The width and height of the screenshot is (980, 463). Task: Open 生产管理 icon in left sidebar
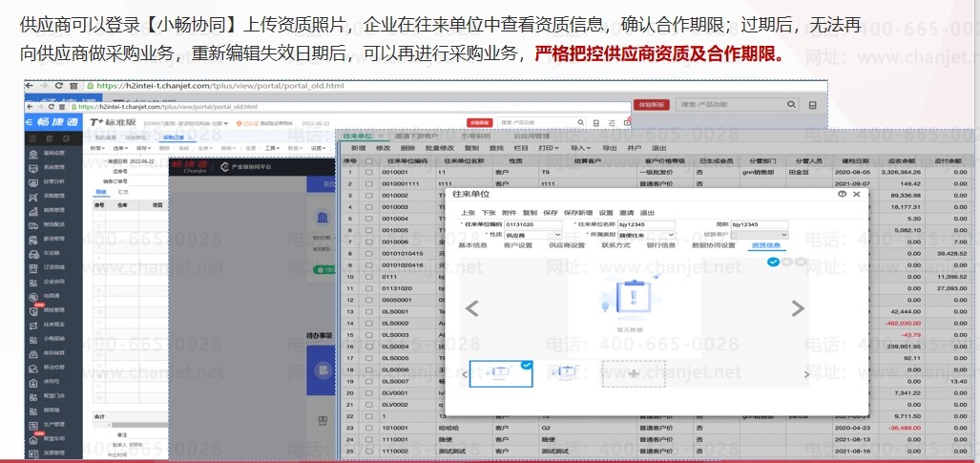[x=33, y=426]
